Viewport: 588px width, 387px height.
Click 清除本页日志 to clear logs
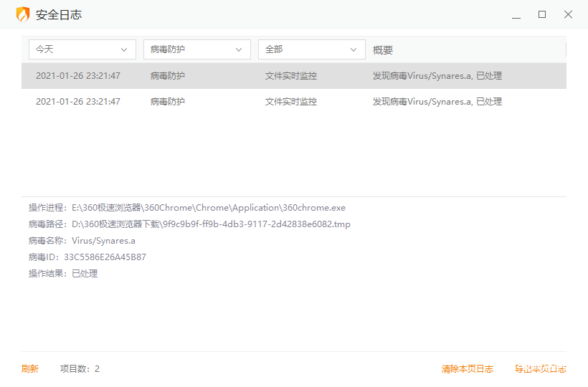(468, 369)
